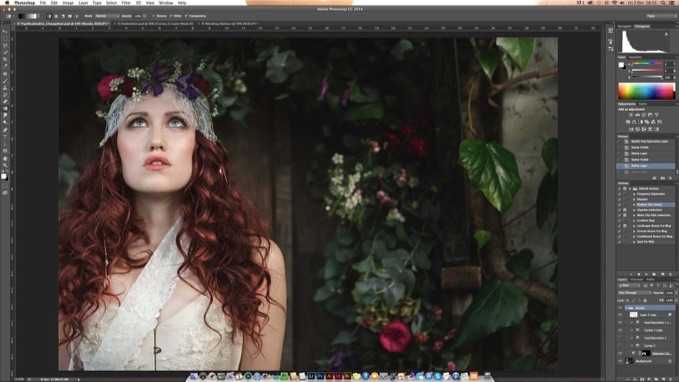Image resolution: width=679 pixels, height=382 pixels.
Task: Hide the white-thumbnail layer with its eye
Action: (620, 315)
